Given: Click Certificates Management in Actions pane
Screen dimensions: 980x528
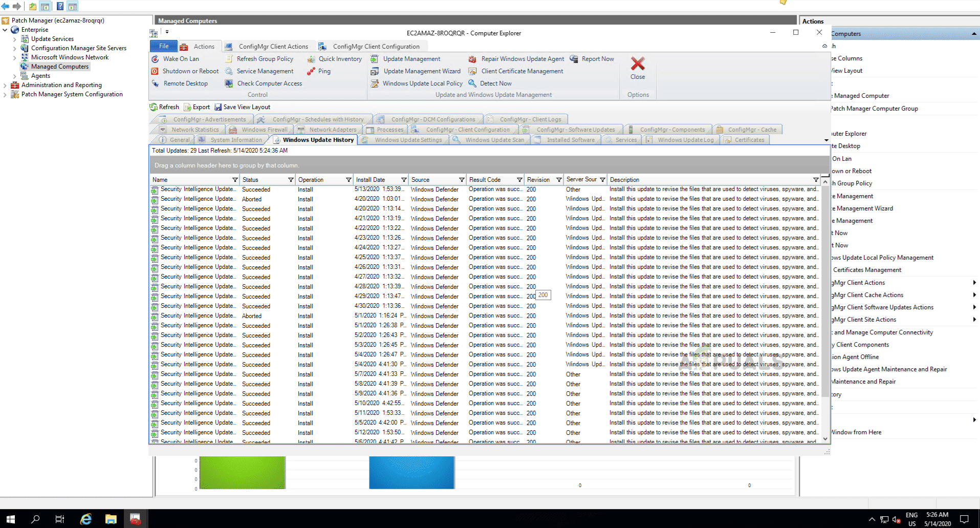Looking at the screenshot, I should pos(867,270).
